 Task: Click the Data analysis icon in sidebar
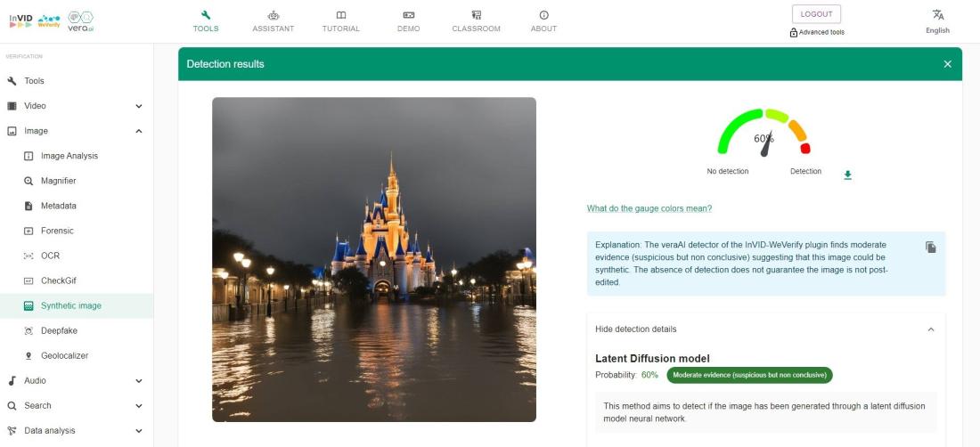click(x=12, y=431)
